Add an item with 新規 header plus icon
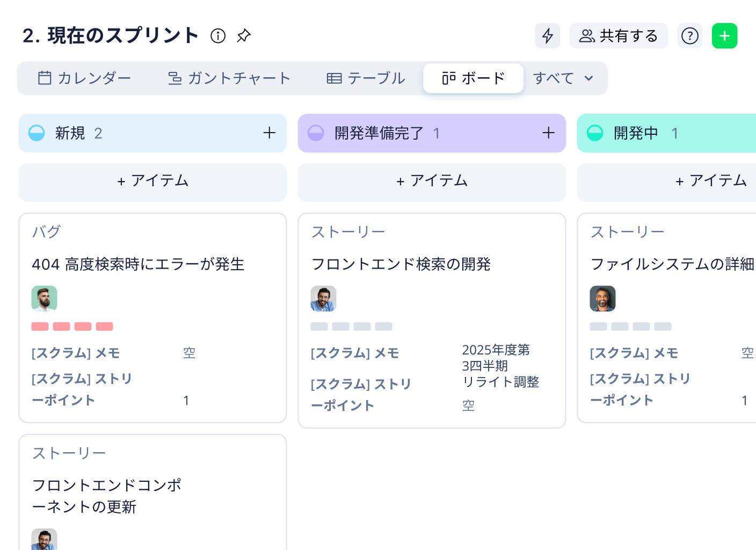Viewport: 756px width, 550px height. (270, 133)
